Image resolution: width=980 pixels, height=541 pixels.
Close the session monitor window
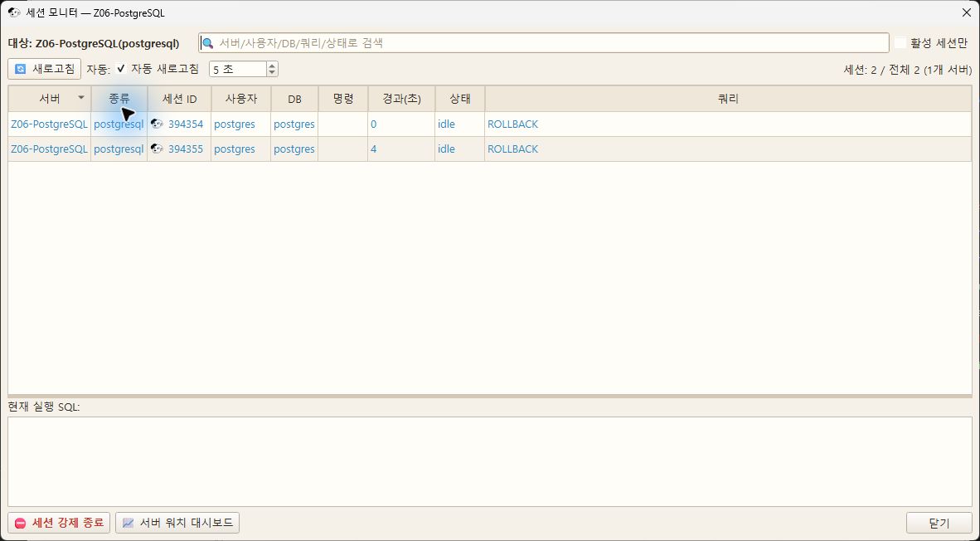click(x=966, y=12)
